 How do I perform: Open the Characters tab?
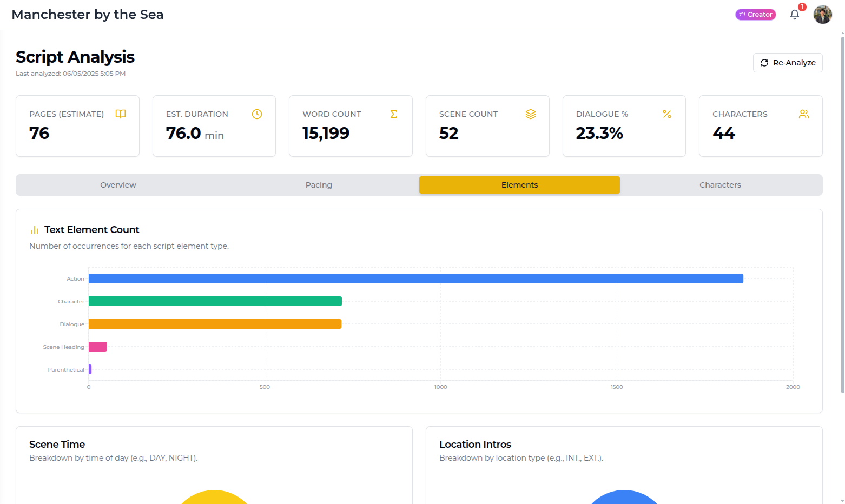pos(720,185)
